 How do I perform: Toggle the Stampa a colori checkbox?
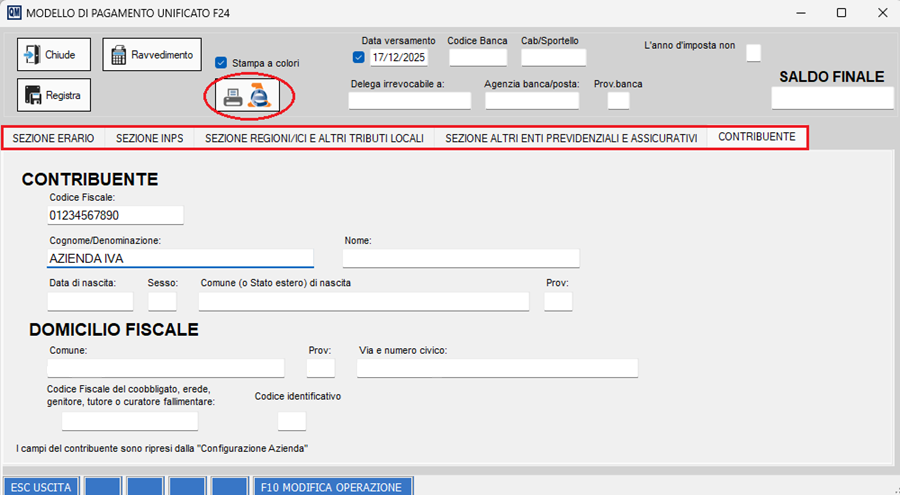[x=222, y=62]
